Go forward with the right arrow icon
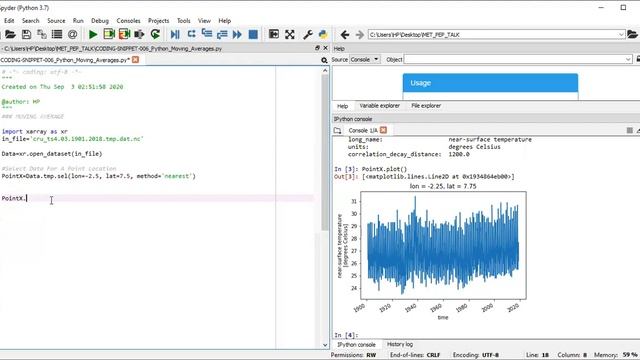Viewport: 640px width, 360px height. 360,35
